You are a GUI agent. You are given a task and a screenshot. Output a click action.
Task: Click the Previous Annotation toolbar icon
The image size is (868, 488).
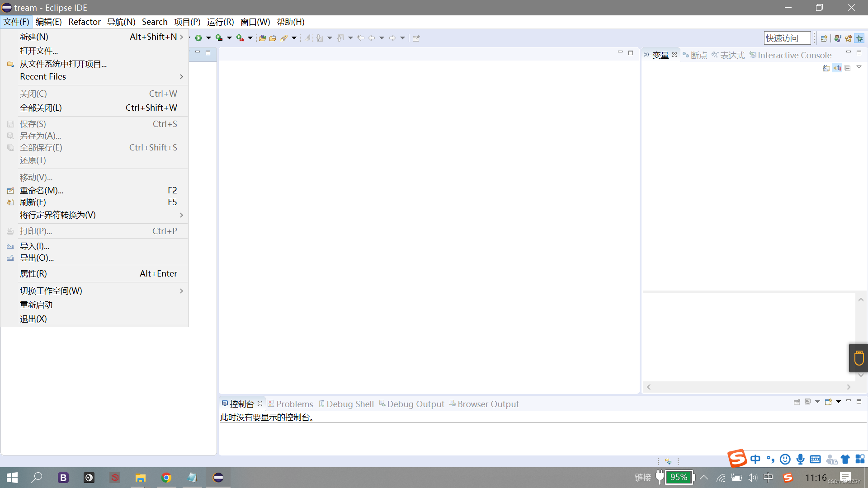[341, 38]
